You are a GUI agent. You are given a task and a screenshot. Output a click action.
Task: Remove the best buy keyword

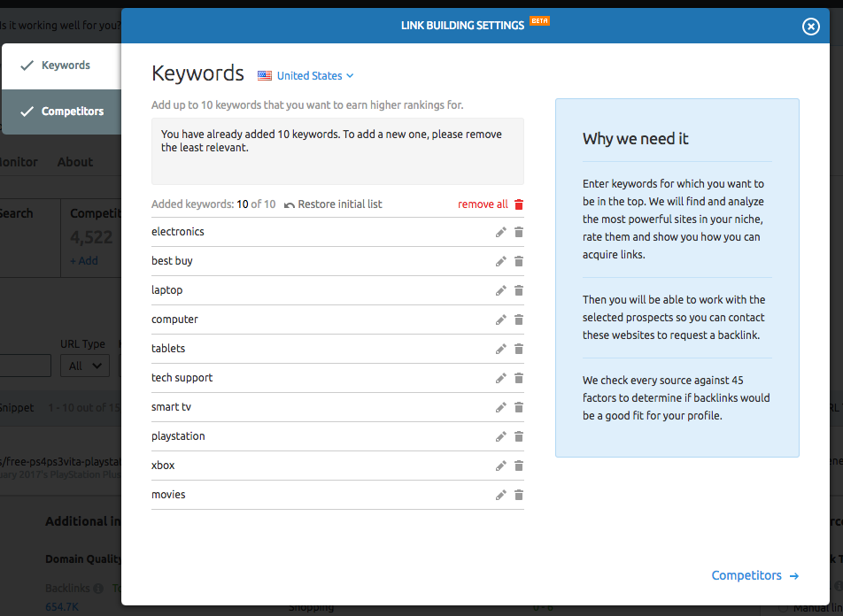[x=519, y=261]
